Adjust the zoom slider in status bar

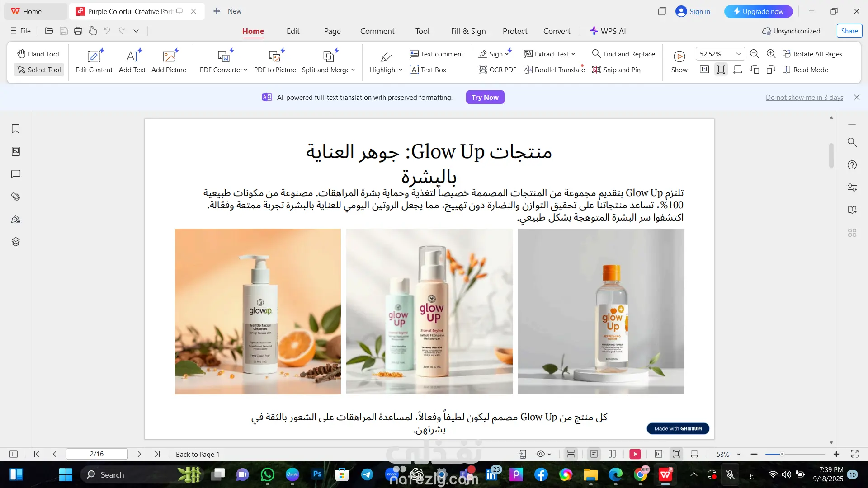(782, 454)
